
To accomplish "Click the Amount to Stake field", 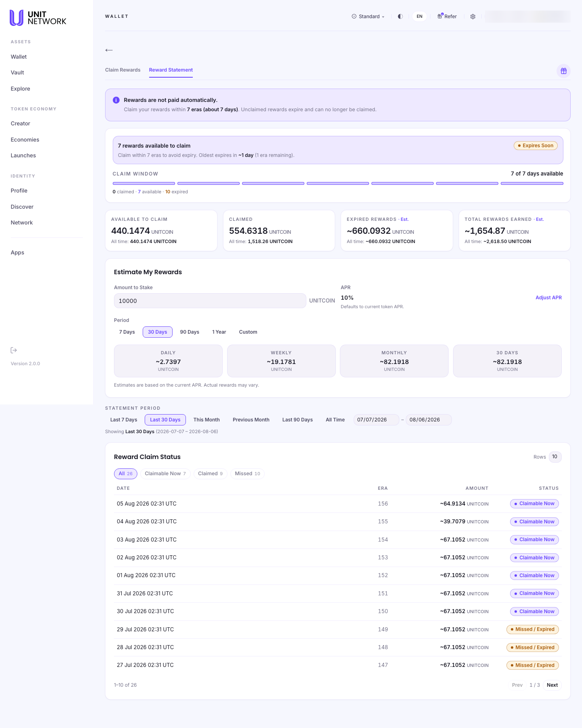I will pyautogui.click(x=210, y=301).
